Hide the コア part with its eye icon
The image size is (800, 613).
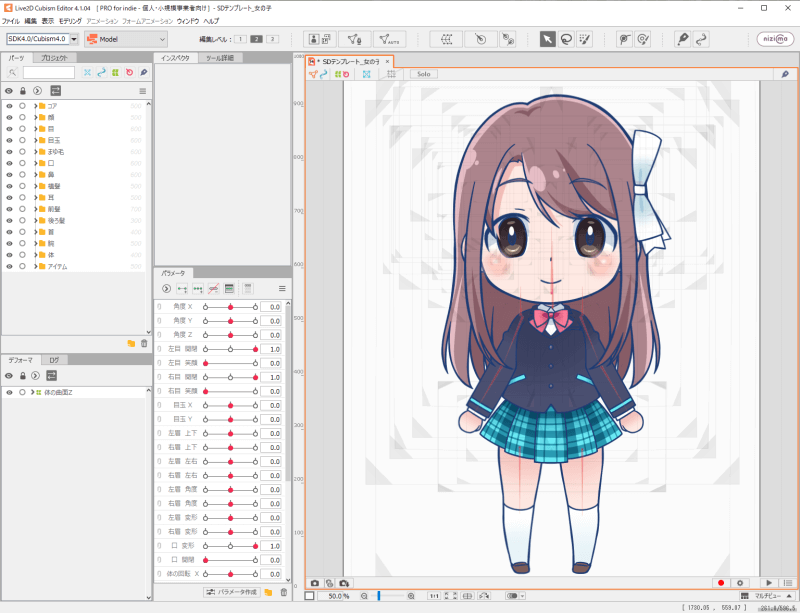pyautogui.click(x=9, y=106)
